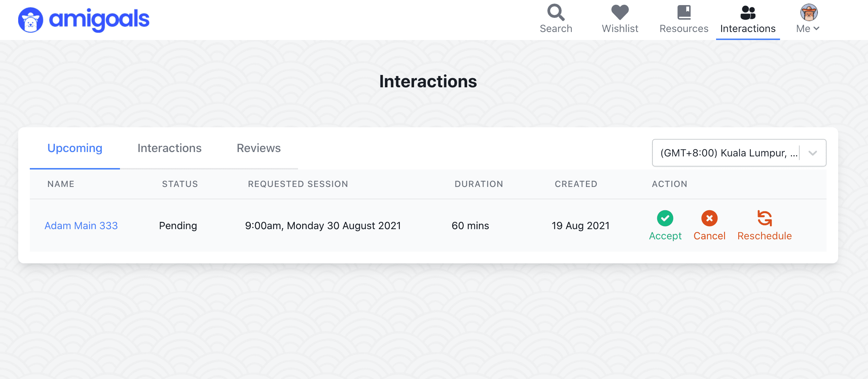Open the Adam Main 333 profile link
This screenshot has width=868, height=379.
(x=81, y=226)
